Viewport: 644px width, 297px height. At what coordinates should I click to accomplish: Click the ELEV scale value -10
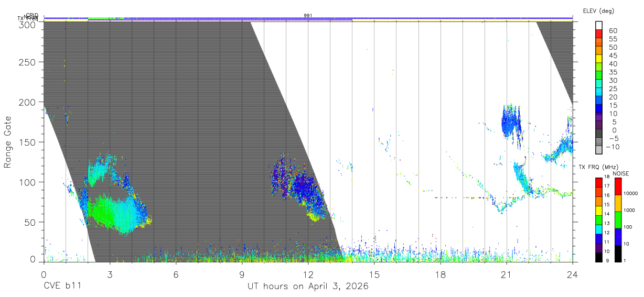[x=611, y=147]
